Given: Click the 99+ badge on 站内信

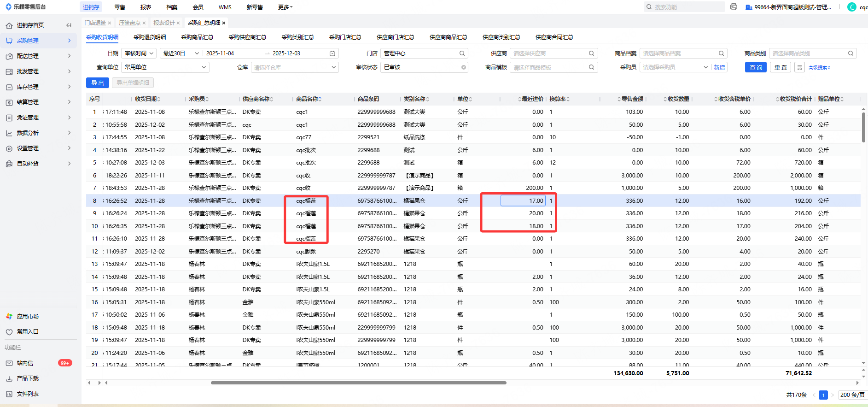Looking at the screenshot, I should pos(65,363).
